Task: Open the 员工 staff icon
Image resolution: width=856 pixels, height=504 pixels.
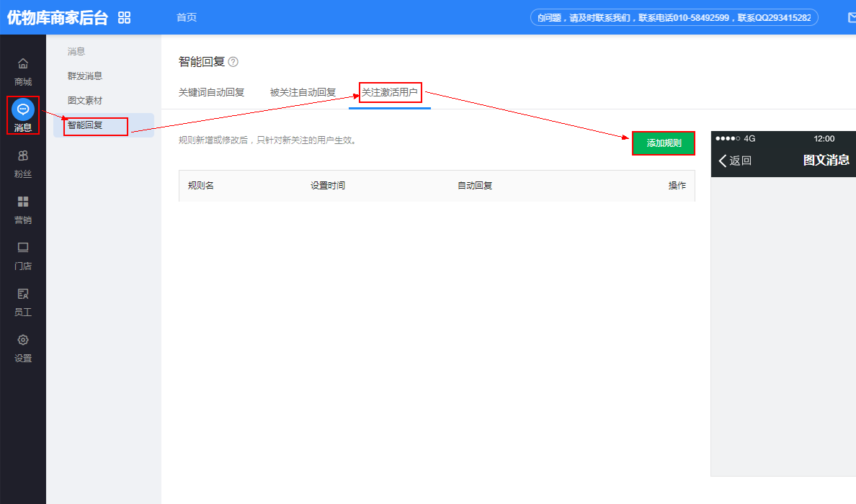Action: click(23, 294)
